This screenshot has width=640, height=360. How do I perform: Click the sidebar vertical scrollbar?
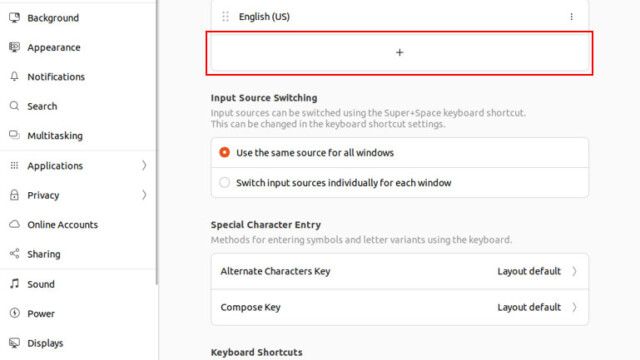(x=157, y=142)
